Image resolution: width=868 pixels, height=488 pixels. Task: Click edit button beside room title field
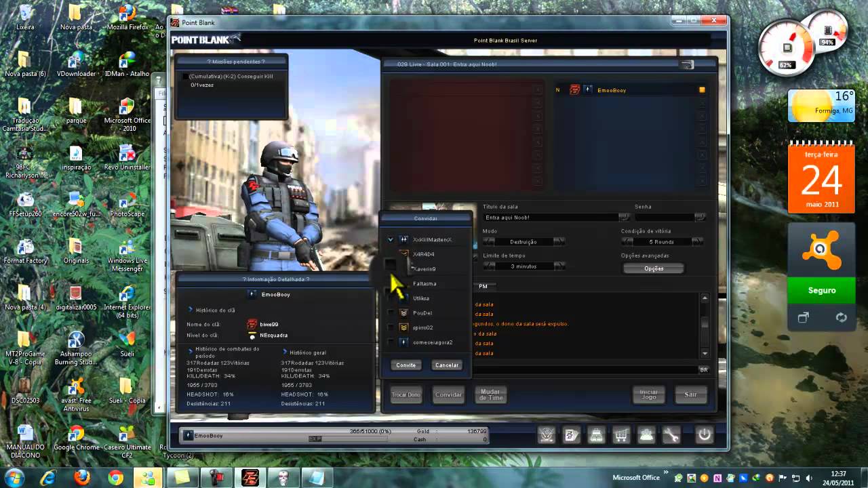(x=624, y=218)
